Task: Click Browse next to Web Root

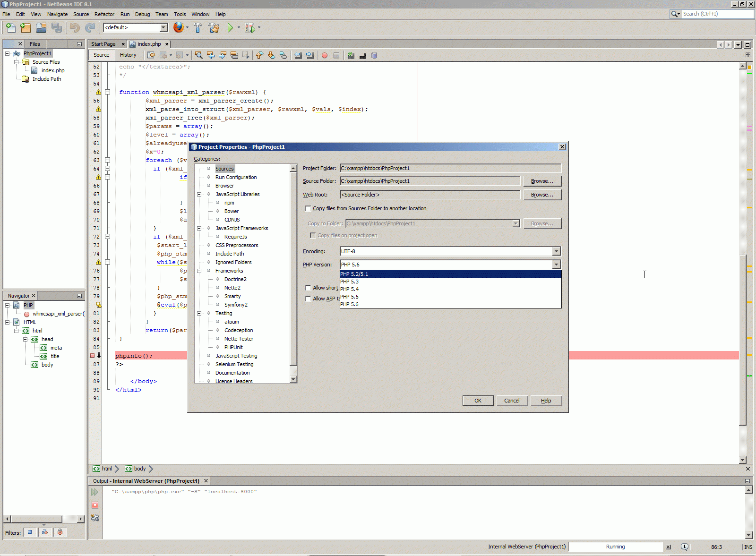Action: tap(542, 195)
